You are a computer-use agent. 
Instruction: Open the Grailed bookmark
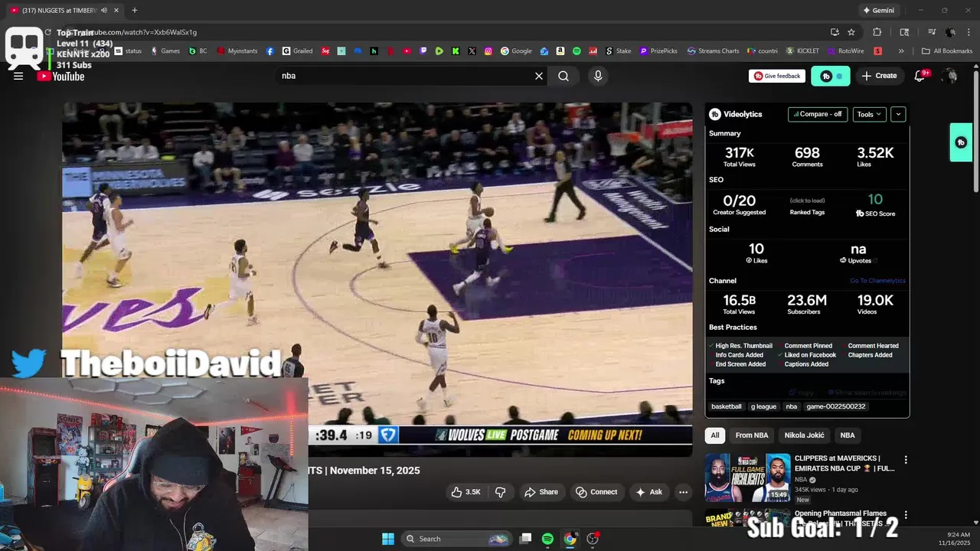[x=297, y=51]
